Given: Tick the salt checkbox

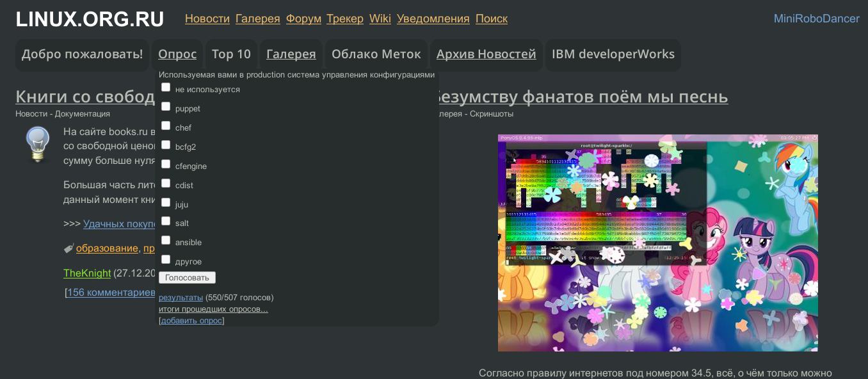Looking at the screenshot, I should click(166, 222).
